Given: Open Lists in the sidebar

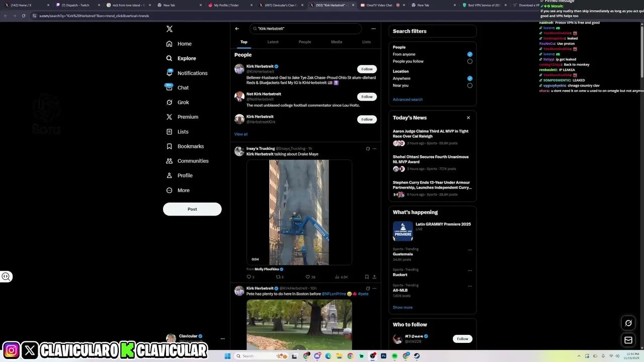Looking at the screenshot, I should (x=177, y=132).
